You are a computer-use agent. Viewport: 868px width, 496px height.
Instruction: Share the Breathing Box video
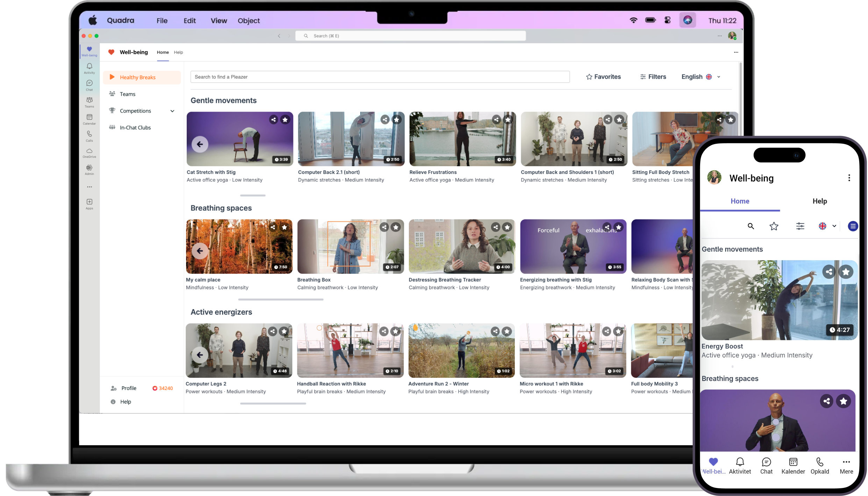(x=384, y=227)
